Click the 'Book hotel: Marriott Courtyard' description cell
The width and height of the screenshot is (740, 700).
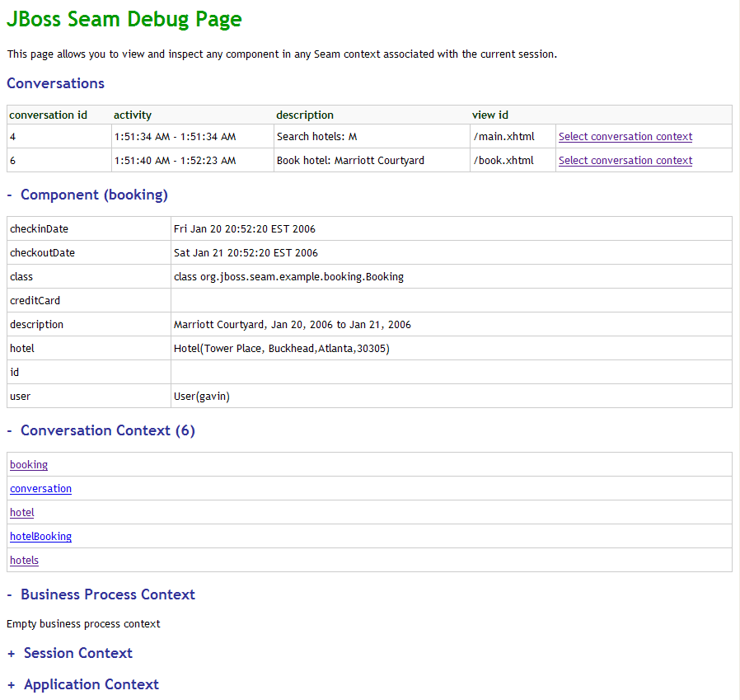pyautogui.click(x=350, y=161)
